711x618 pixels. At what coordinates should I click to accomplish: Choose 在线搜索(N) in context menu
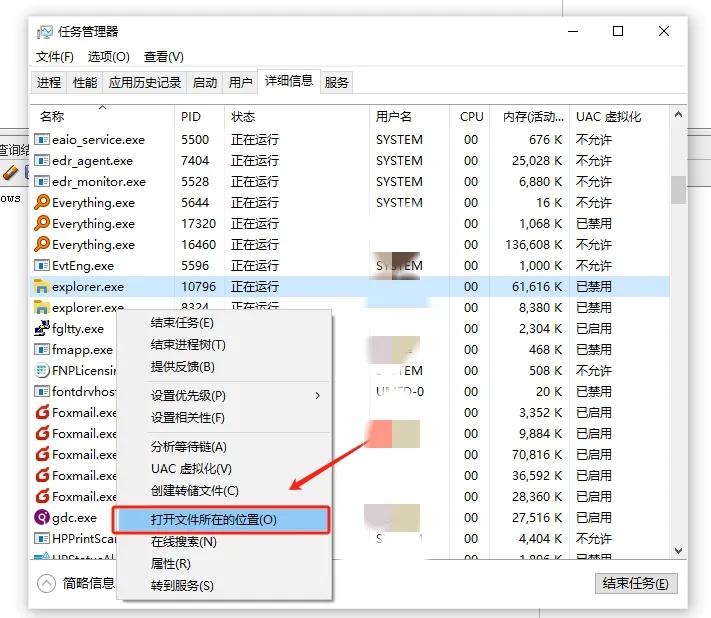click(x=224, y=541)
